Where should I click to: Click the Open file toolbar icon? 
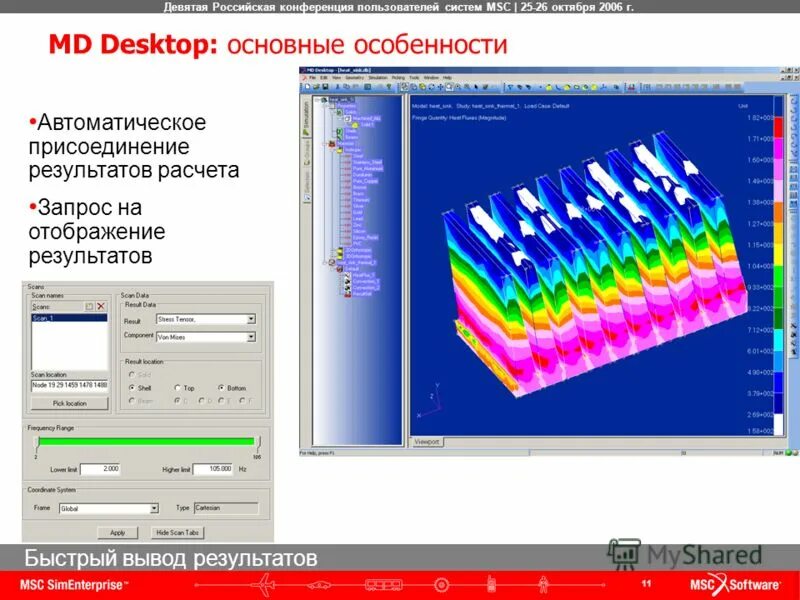(316, 87)
